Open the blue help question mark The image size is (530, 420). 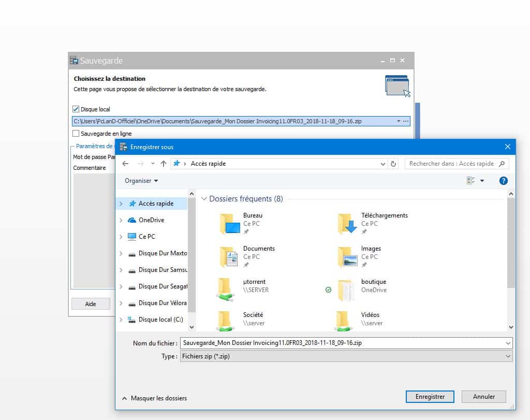tap(503, 181)
